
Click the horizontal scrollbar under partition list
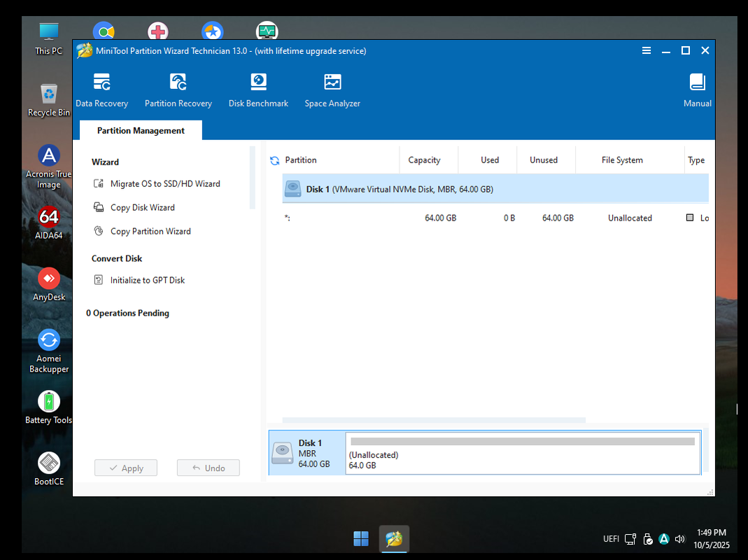click(x=434, y=420)
